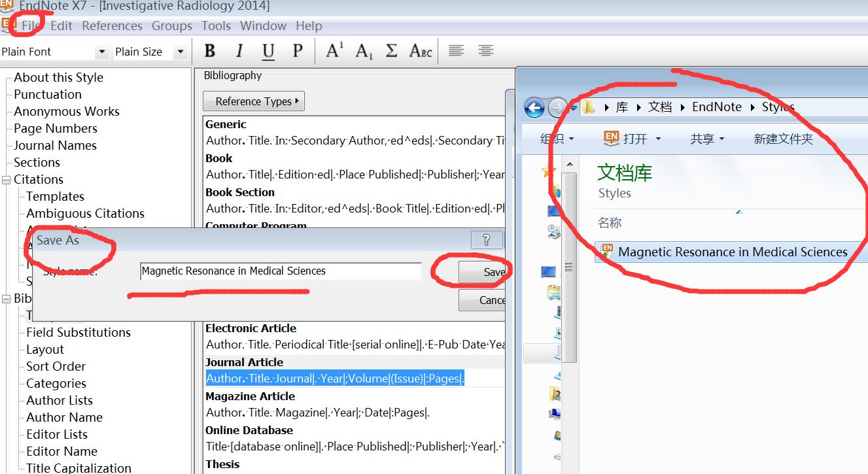Viewport: 868px width, 474px height.
Task: Click the highlighted Journal Article template line
Action: tap(335, 379)
